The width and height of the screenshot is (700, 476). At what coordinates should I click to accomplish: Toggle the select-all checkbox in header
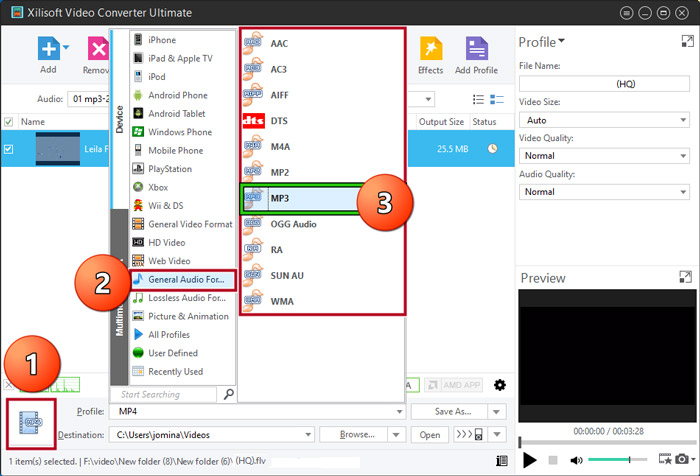tap(9, 122)
